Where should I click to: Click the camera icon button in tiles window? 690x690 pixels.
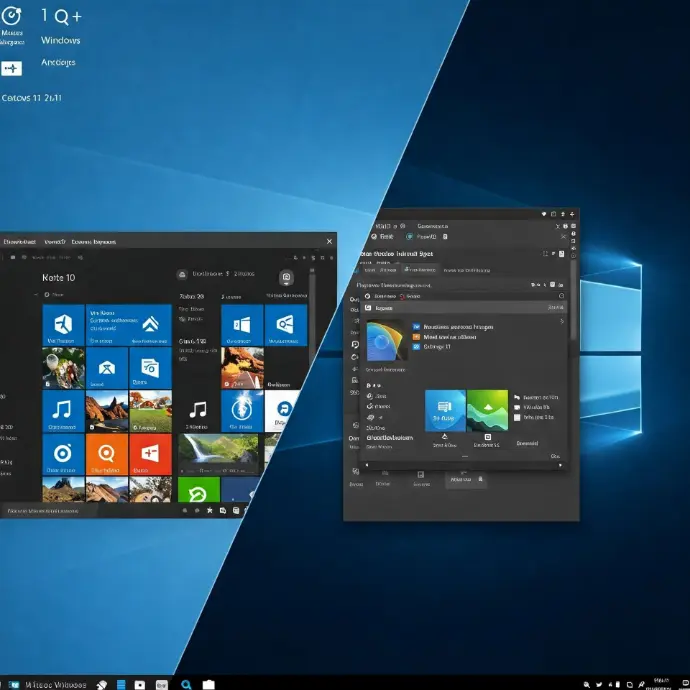(286, 277)
